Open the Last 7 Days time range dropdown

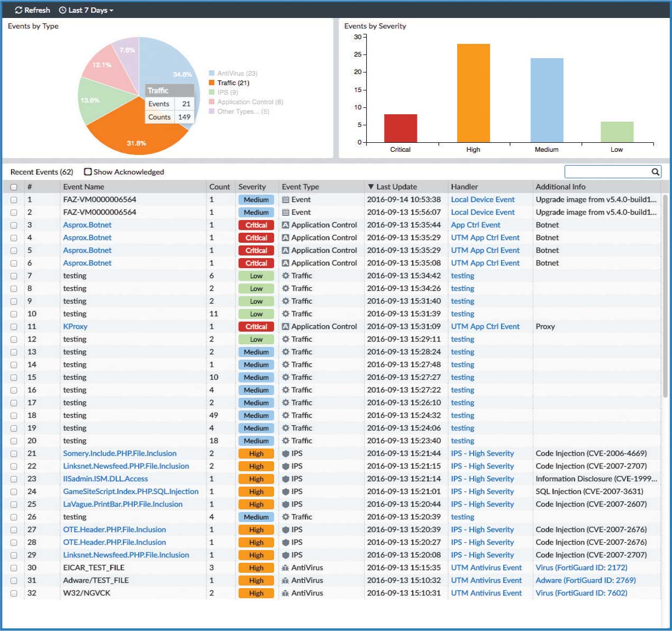tap(90, 10)
